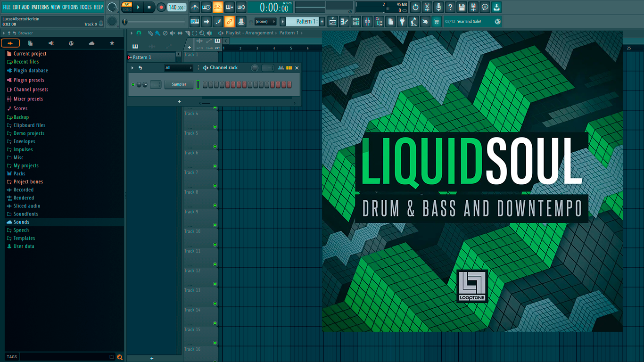This screenshot has height=362, width=644.
Task: Click the Play button in transport
Action: point(138,7)
